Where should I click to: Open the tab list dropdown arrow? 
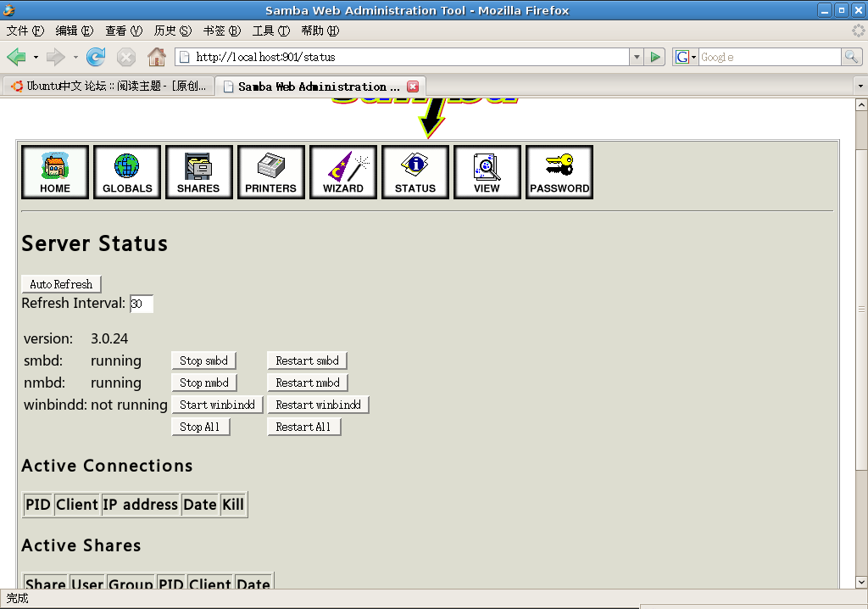[x=860, y=87]
